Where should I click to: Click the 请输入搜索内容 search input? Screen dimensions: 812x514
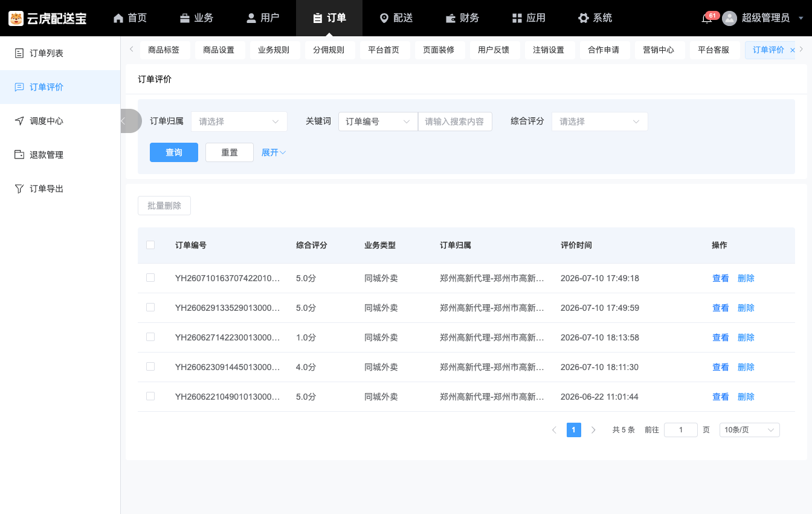point(455,122)
